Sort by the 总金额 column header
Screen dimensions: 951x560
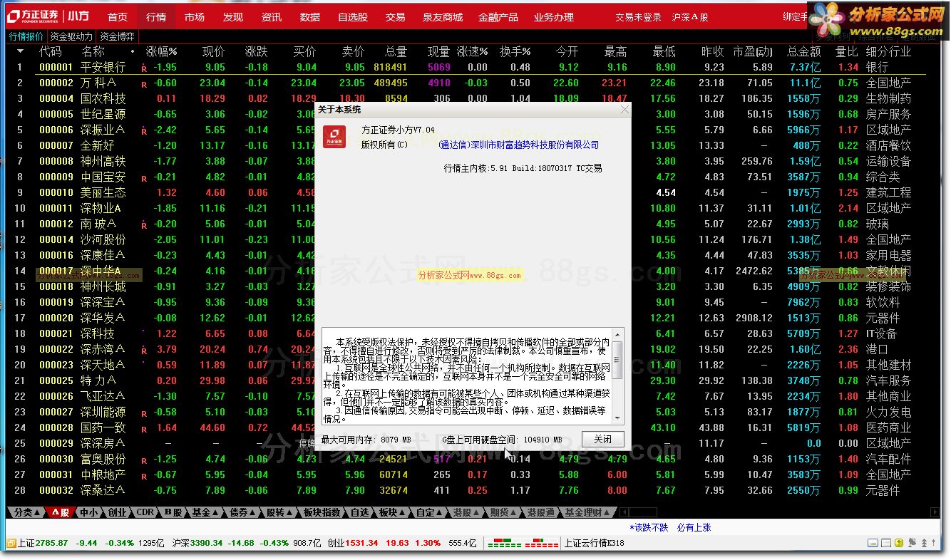[804, 51]
